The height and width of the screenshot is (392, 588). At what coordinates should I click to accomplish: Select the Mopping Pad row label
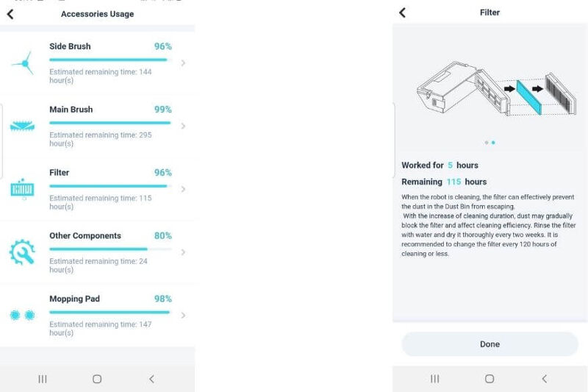tap(74, 299)
